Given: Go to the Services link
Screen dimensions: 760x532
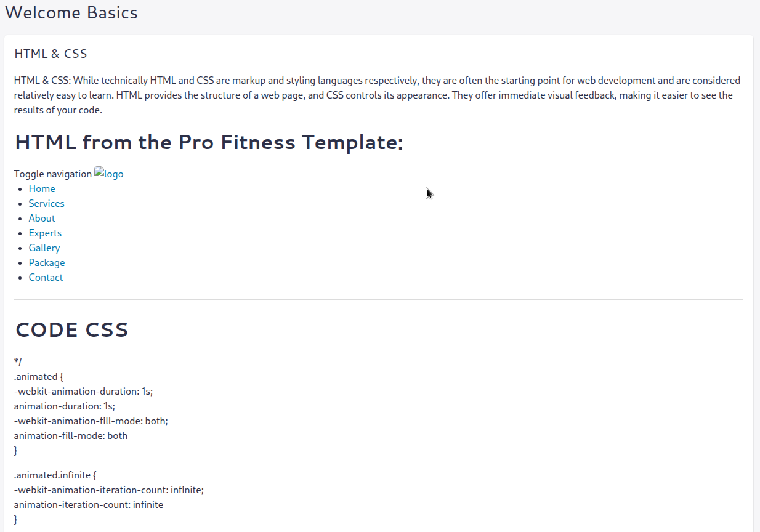Looking at the screenshot, I should click(x=46, y=203).
